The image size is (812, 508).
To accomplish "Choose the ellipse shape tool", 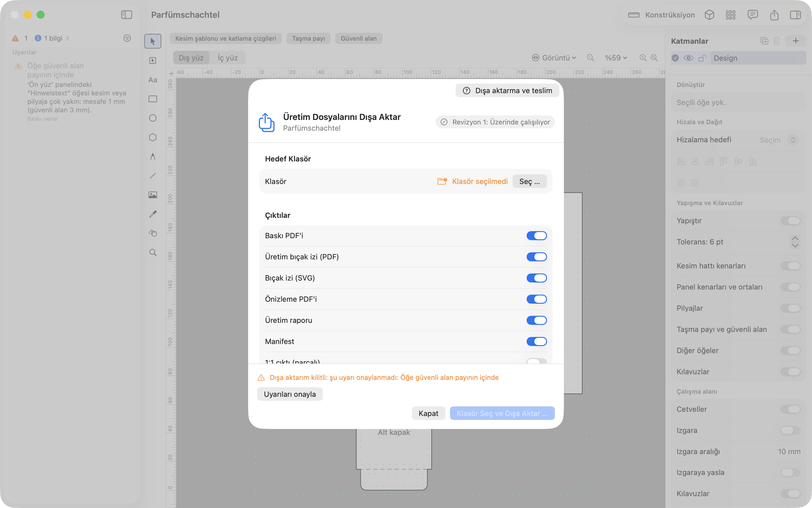I will (x=153, y=118).
